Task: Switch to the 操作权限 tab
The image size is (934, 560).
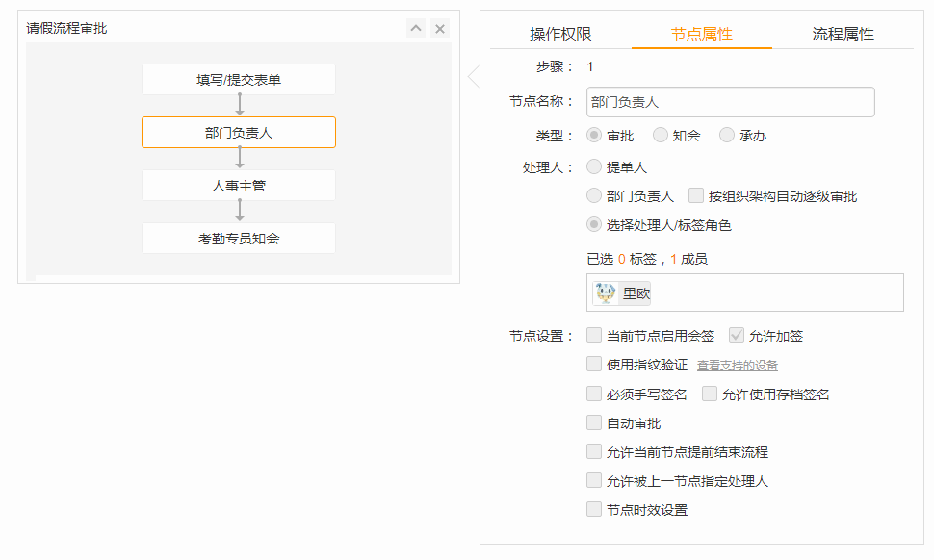Action: pos(560,34)
